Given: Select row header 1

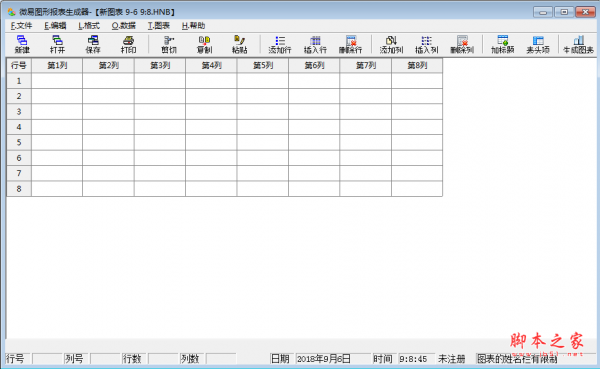Looking at the screenshot, I should [19, 81].
